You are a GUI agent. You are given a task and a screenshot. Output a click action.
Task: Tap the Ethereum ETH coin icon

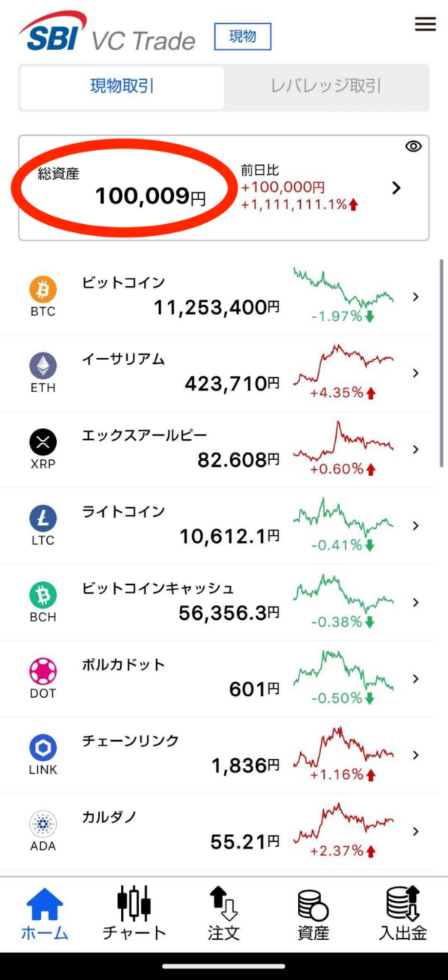point(43,365)
